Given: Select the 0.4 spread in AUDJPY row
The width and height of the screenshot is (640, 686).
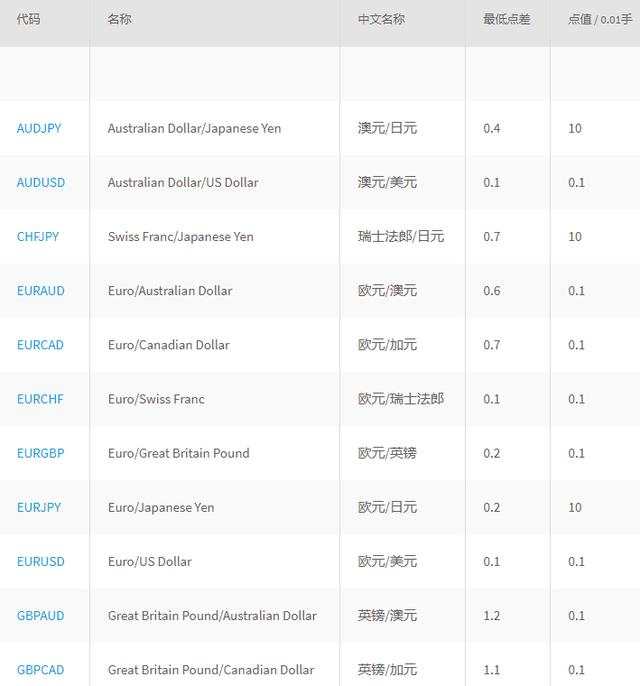Looking at the screenshot, I should [492, 128].
